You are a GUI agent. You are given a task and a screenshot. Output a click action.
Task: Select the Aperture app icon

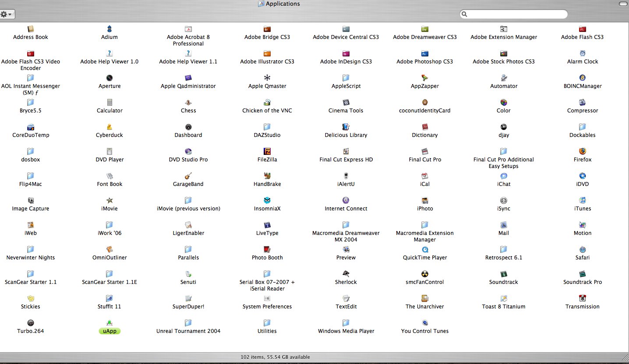click(110, 78)
